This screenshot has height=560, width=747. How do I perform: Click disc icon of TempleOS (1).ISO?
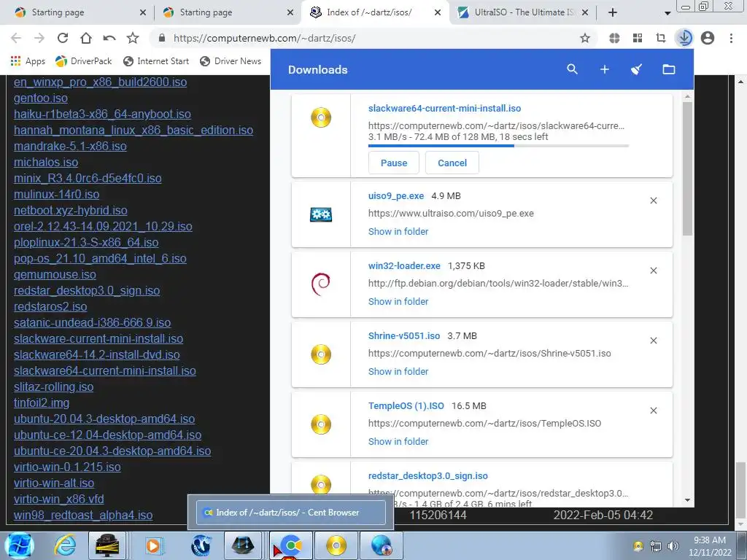pyautogui.click(x=321, y=424)
